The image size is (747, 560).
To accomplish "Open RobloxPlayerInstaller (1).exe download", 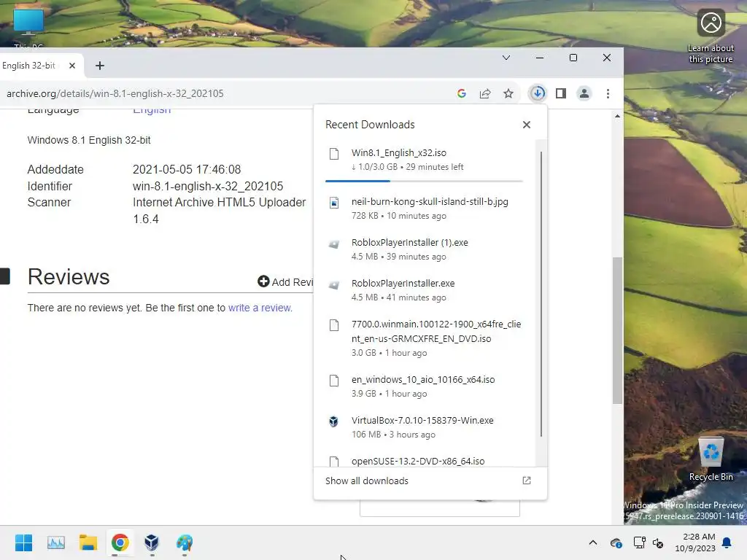I will [x=424, y=249].
